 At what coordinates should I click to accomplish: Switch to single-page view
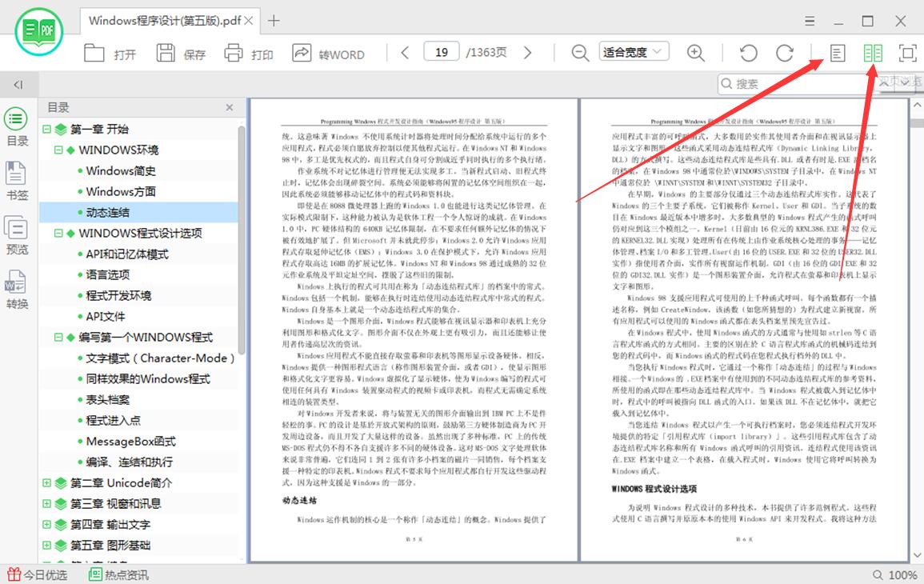[838, 53]
